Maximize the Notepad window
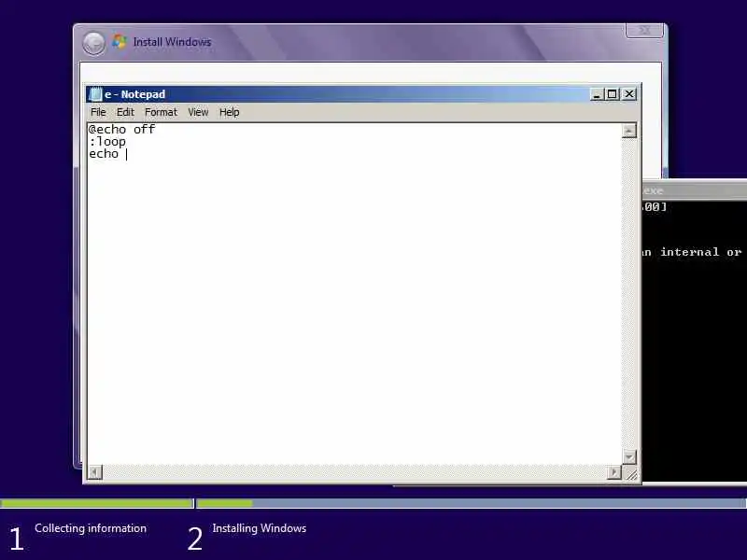The height and width of the screenshot is (560, 747). (x=613, y=94)
